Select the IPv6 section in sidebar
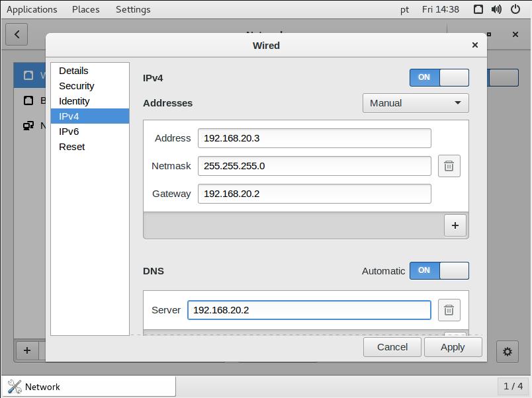The width and height of the screenshot is (532, 398). click(69, 132)
